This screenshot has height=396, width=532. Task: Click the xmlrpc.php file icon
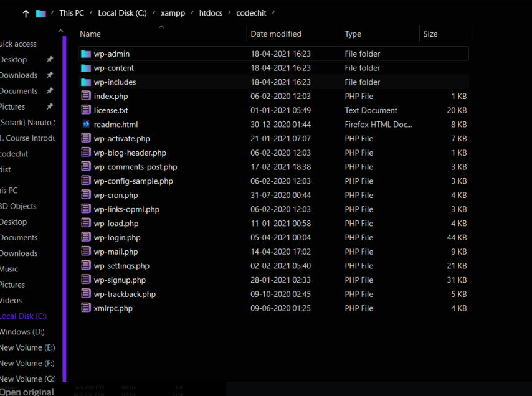click(x=86, y=308)
